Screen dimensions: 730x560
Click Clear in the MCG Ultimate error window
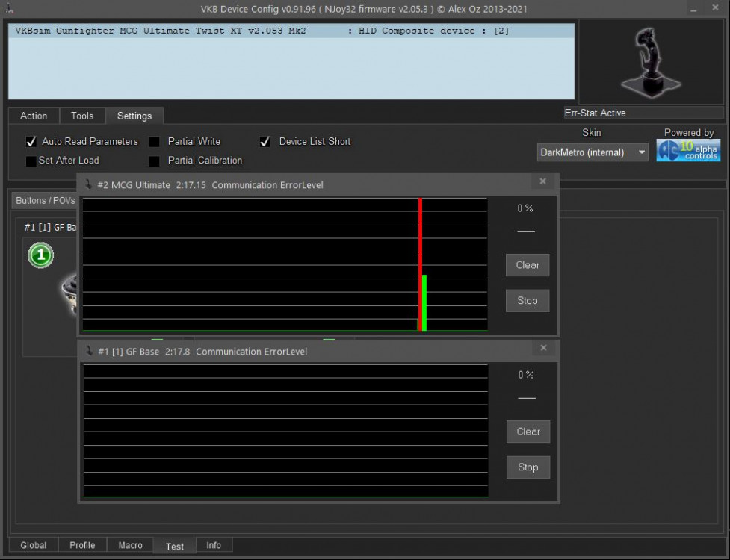(528, 265)
